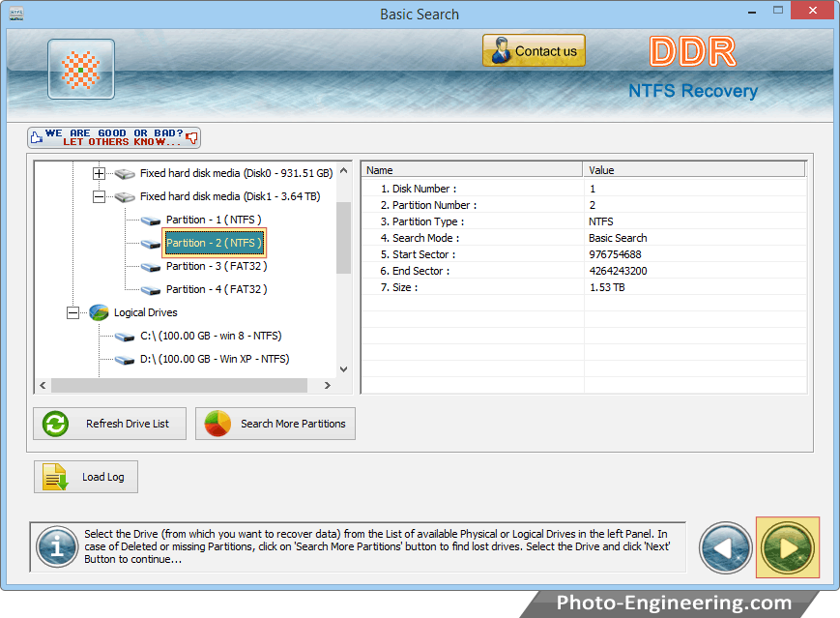Click the value 'Basic Search'

618,238
